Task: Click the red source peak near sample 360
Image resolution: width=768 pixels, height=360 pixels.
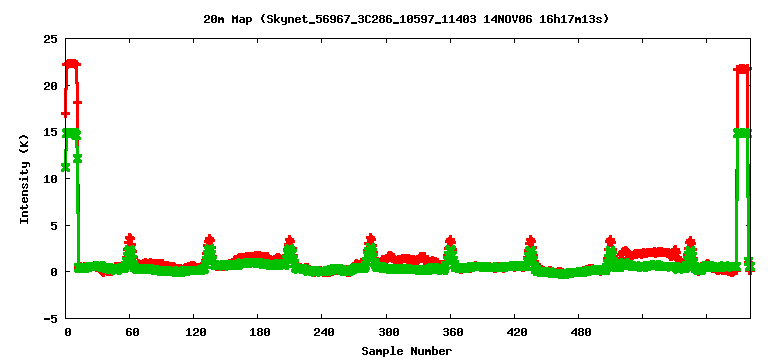Action: click(451, 240)
